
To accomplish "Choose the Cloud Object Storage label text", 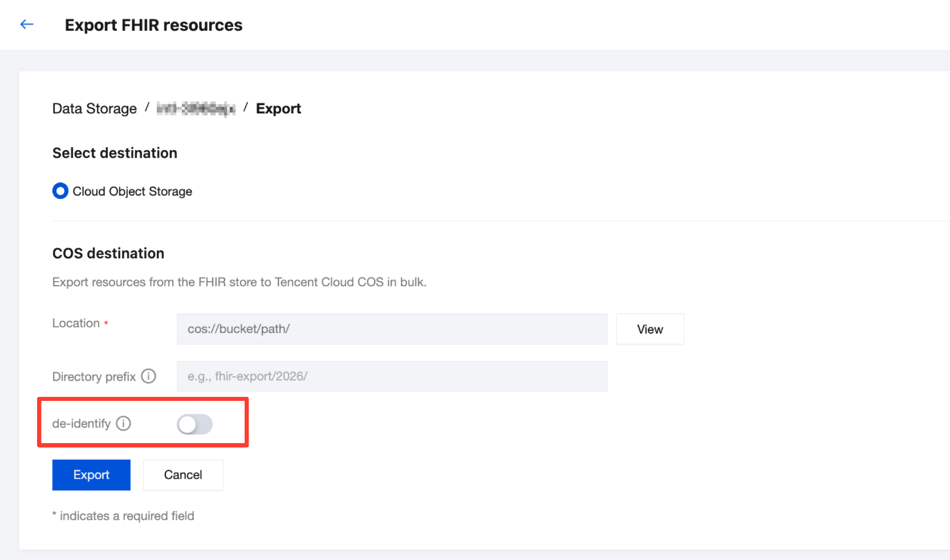I will tap(132, 192).
